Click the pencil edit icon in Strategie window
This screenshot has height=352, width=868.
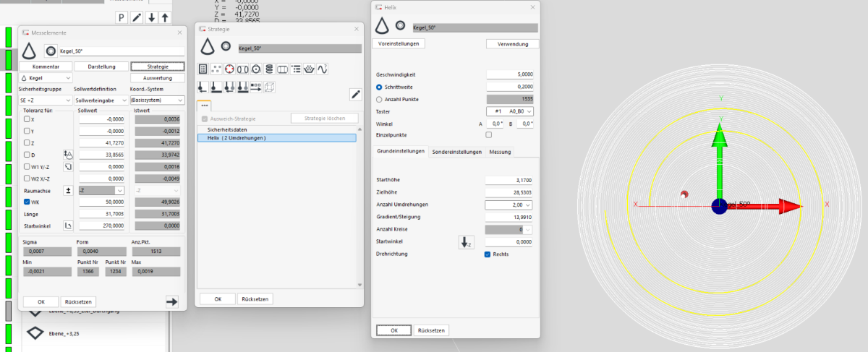point(355,94)
